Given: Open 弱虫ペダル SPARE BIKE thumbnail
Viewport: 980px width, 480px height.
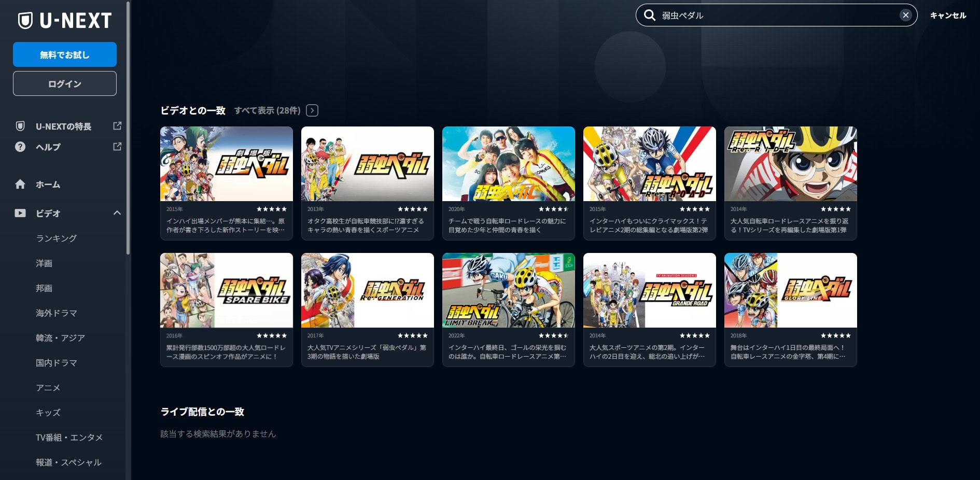Looking at the screenshot, I should coord(227,290).
